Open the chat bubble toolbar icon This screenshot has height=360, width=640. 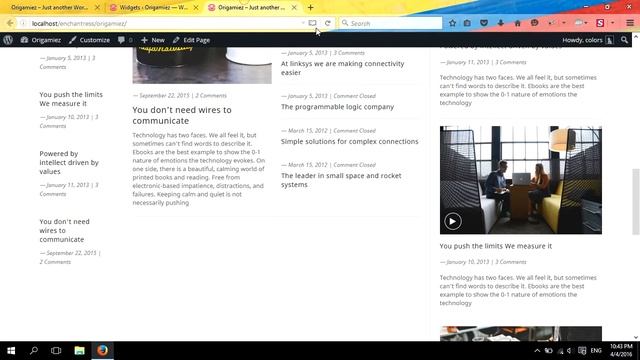[534, 23]
